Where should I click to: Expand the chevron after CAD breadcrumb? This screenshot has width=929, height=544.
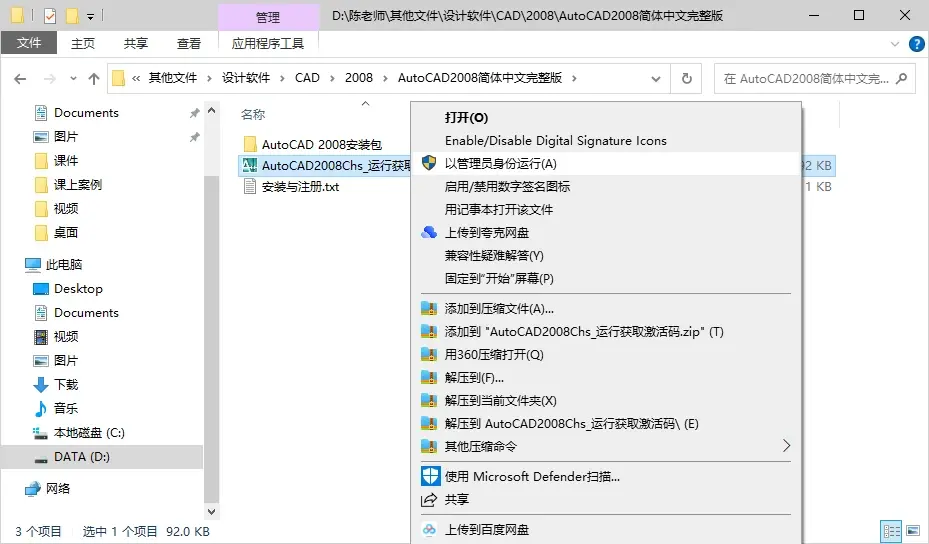click(332, 78)
